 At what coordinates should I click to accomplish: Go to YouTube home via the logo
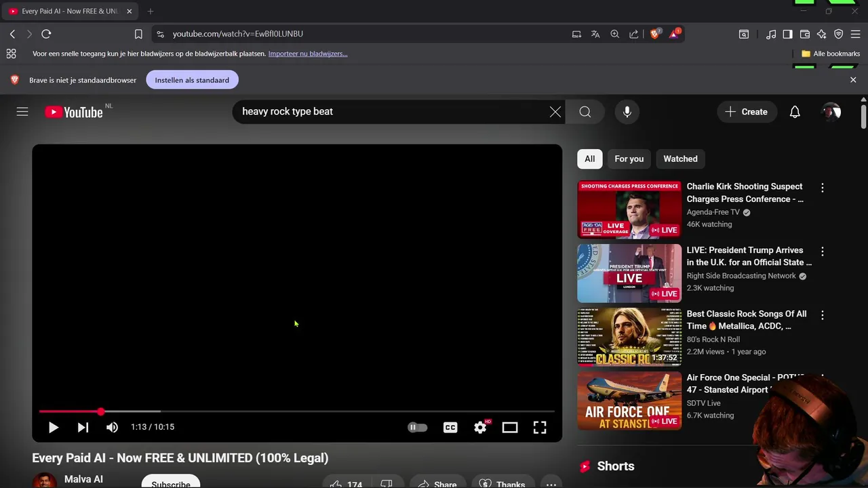click(74, 112)
